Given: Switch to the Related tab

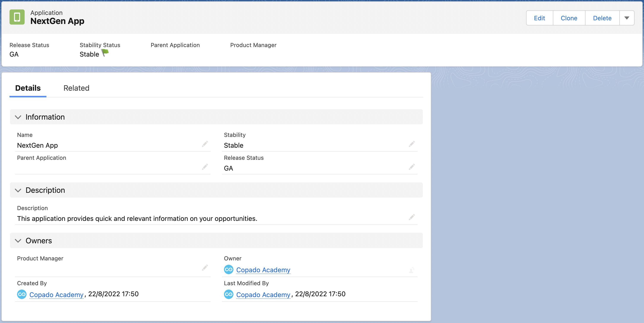Looking at the screenshot, I should [76, 88].
